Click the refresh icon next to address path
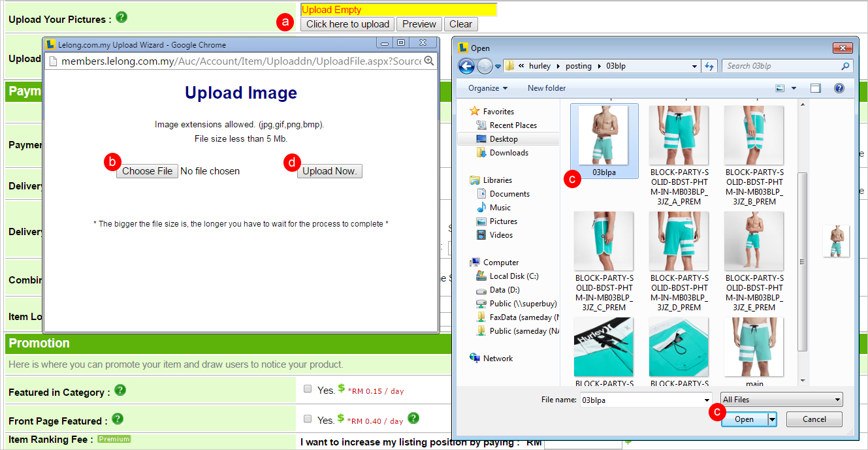 point(710,66)
